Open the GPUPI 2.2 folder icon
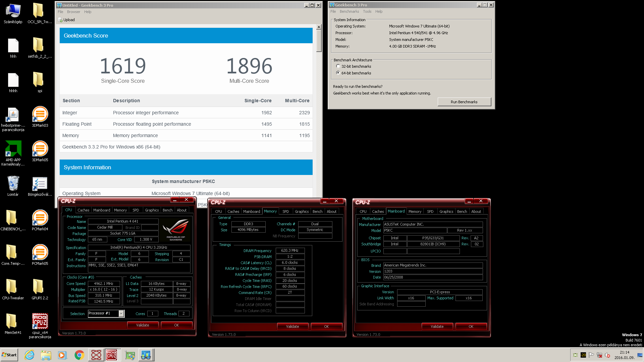Image resolution: width=644 pixels, height=362 pixels. [40, 290]
